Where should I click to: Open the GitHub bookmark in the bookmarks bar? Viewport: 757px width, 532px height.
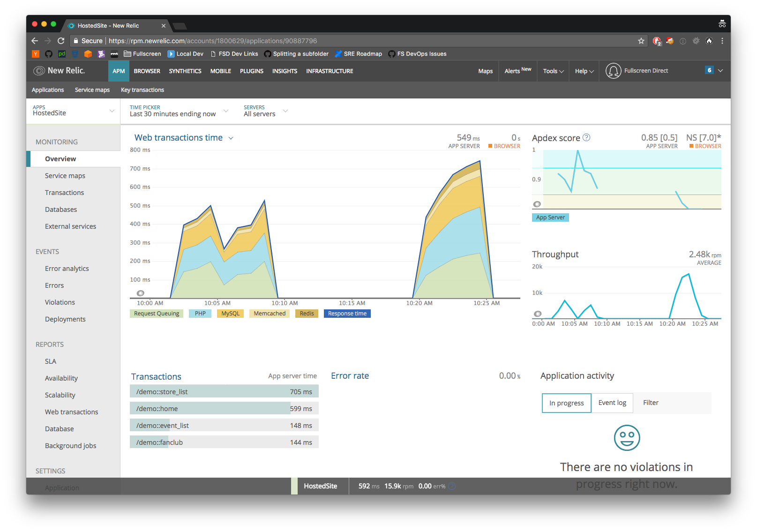coord(48,54)
